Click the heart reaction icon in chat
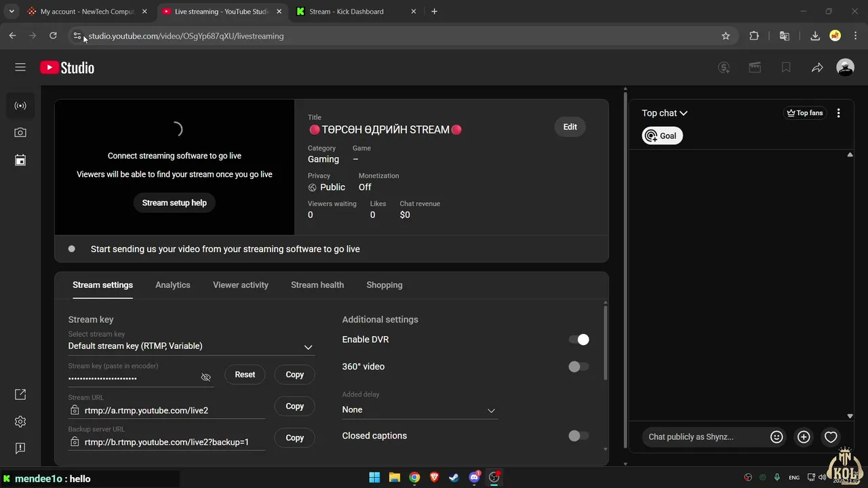Viewport: 868px width, 488px height. point(831,437)
